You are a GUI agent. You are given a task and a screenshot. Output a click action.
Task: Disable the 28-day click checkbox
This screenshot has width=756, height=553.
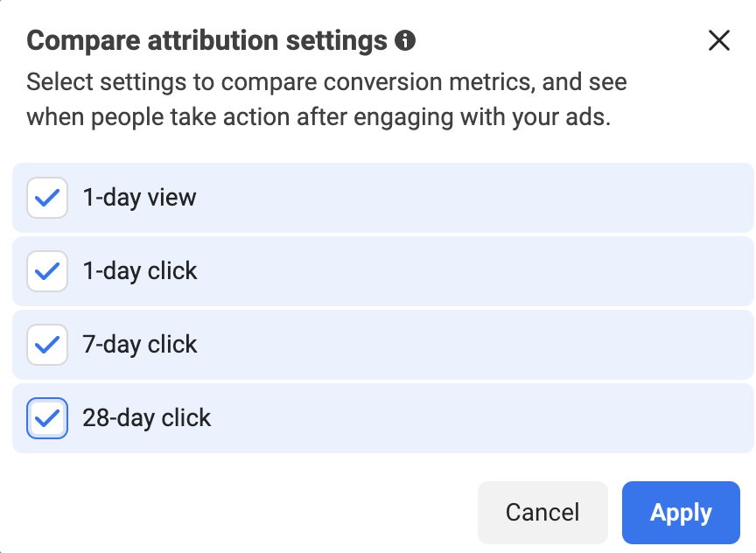(47, 418)
